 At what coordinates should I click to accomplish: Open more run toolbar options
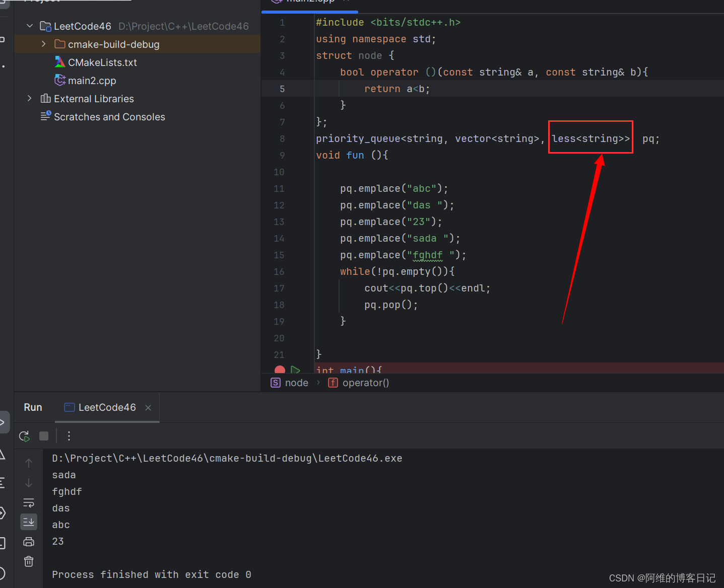pos(69,436)
